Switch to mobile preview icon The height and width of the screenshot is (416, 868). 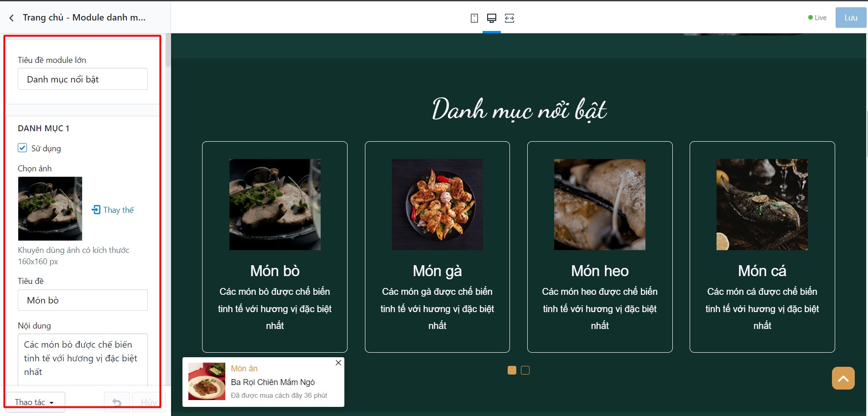(474, 18)
